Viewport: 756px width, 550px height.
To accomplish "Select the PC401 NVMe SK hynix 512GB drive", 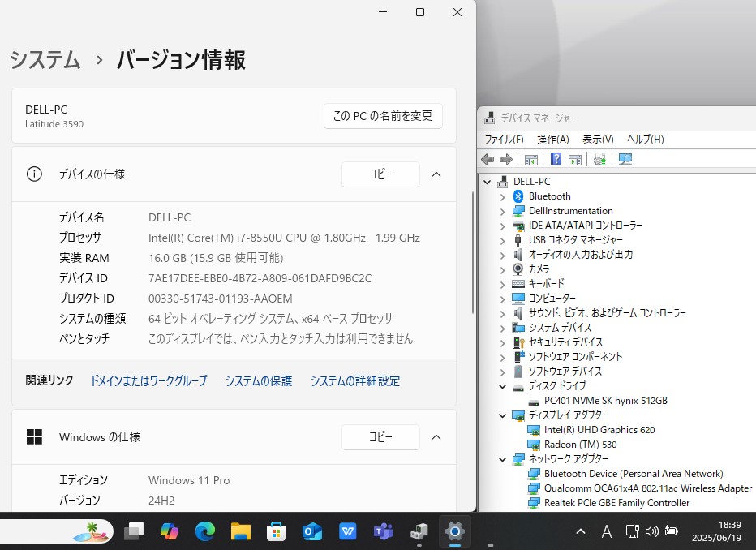I will 606,401.
